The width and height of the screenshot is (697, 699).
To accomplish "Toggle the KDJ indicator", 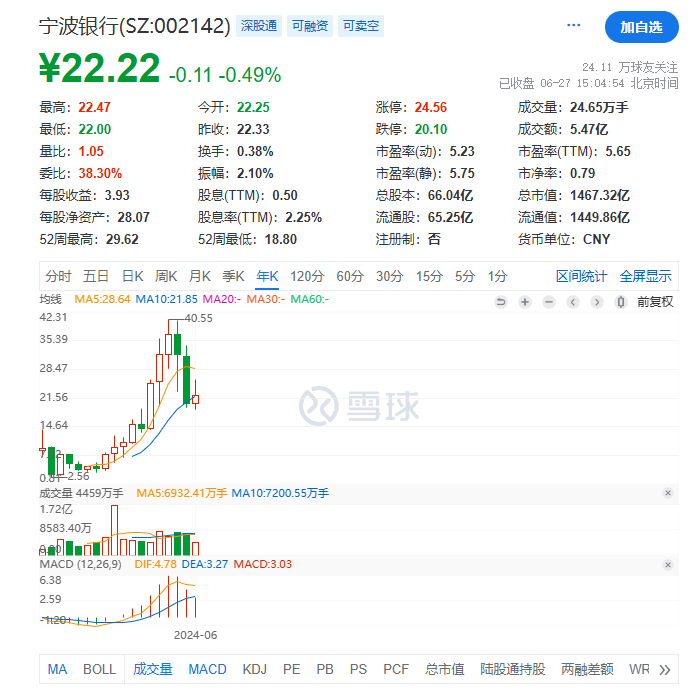I will (x=254, y=669).
